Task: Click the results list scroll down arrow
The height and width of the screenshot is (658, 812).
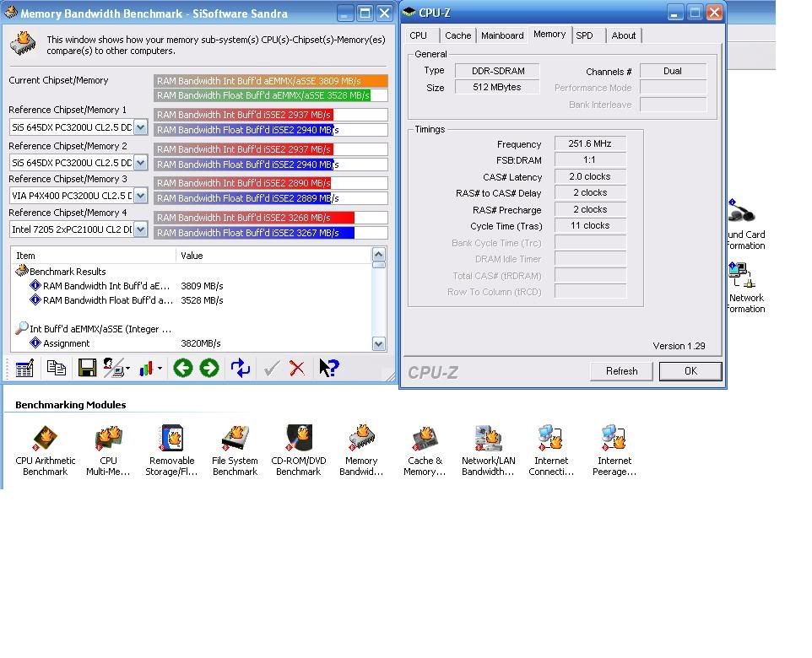Action: (378, 343)
